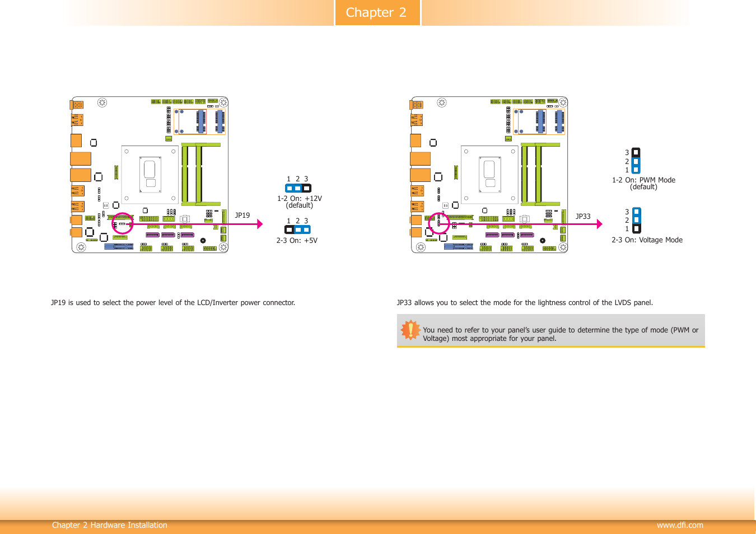The width and height of the screenshot is (756, 534).
Task: Click the JP19 location on left board
Action: pos(123,223)
